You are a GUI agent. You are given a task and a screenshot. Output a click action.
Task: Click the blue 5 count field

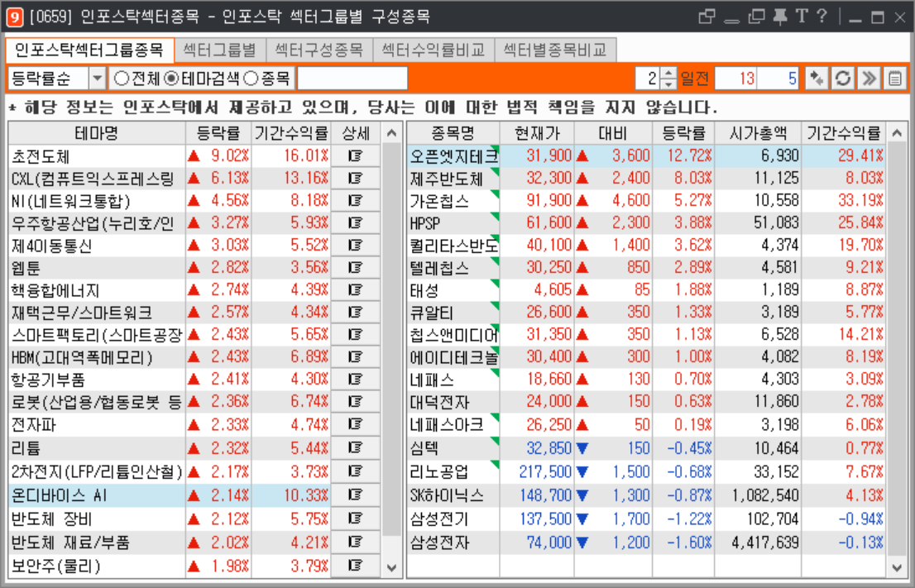[x=778, y=79]
